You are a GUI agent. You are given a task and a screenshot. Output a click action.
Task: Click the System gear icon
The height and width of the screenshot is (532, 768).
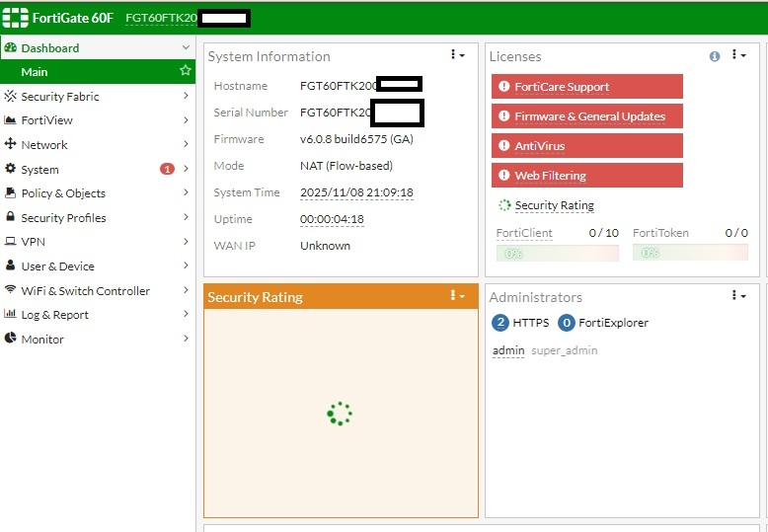[x=10, y=169]
